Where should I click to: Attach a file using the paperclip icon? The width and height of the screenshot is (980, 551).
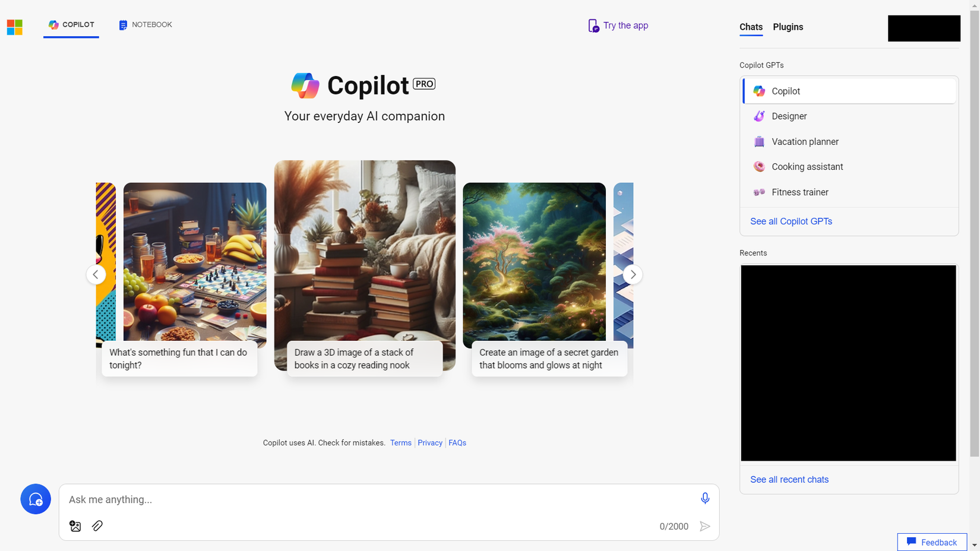(97, 526)
